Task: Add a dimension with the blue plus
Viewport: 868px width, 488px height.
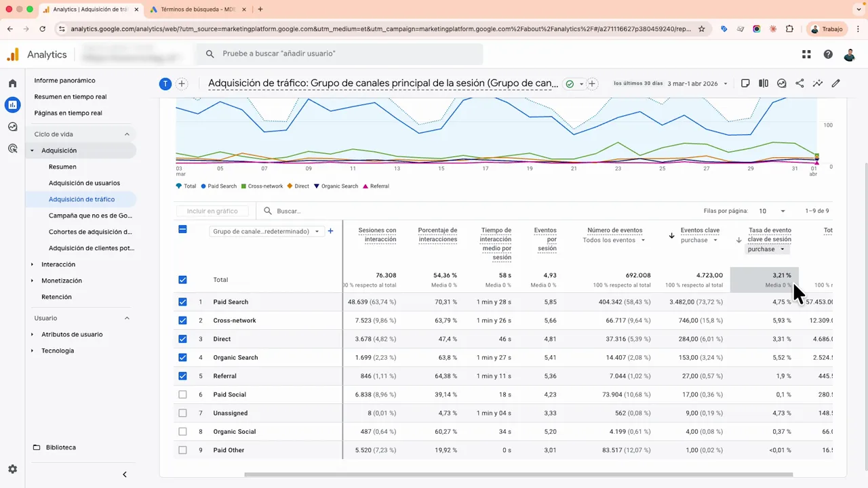Action: 331,231
